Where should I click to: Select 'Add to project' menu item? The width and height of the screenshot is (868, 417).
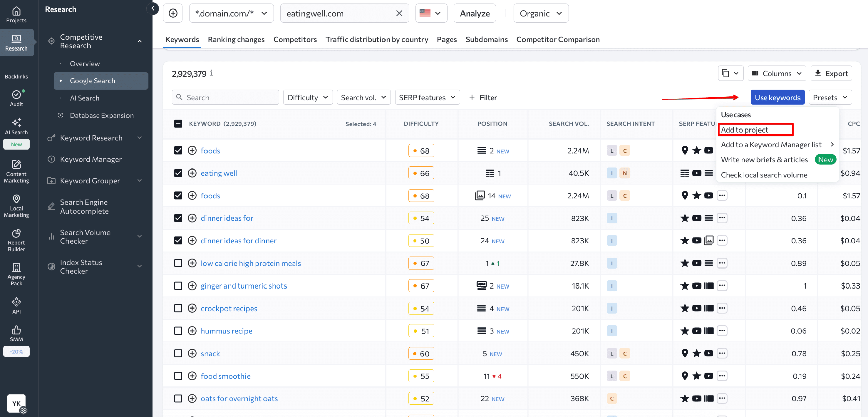tap(745, 130)
